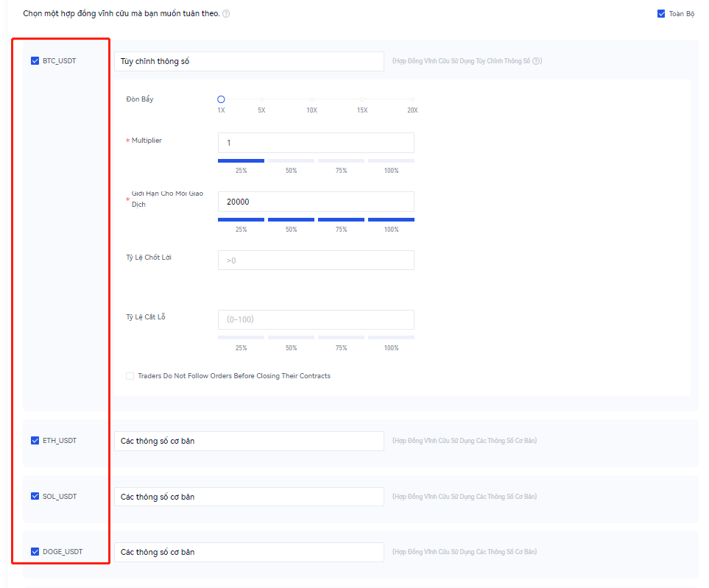Screen dimensions: 709x588
Task: Select 100% segment under Tỷ Lệ Cắt Lỗ
Action: pyautogui.click(x=391, y=338)
